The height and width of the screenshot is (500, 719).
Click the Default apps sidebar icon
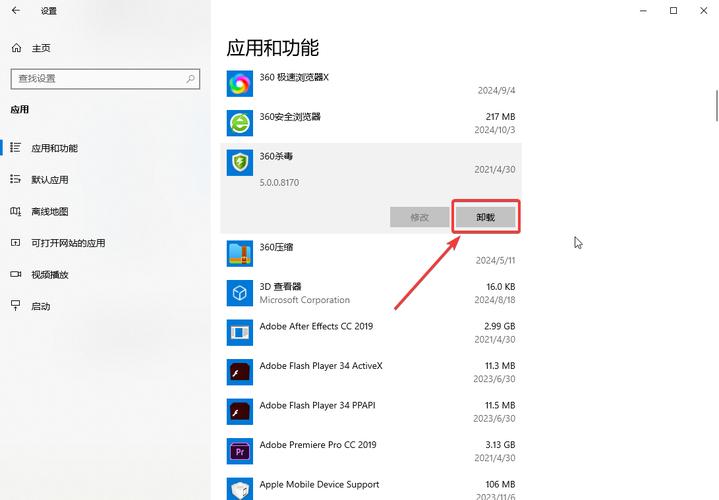(16, 179)
